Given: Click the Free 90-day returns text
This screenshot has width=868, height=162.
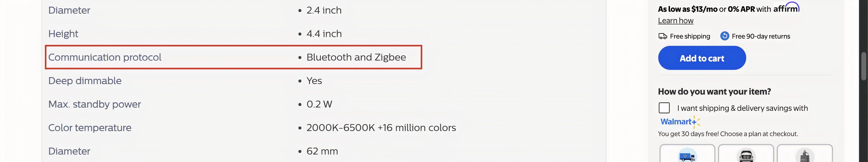Looking at the screenshot, I should 761,36.
